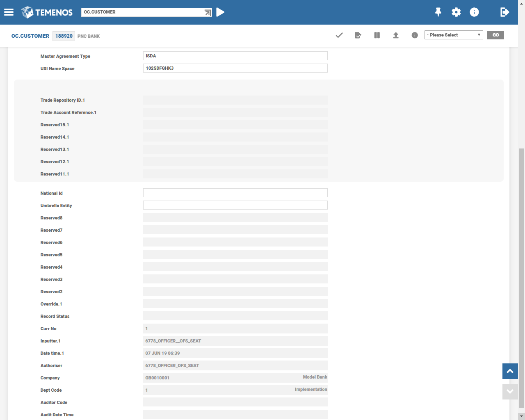Click Trade Repository ID.1 field
The height and width of the screenshot is (420, 525).
tap(235, 100)
